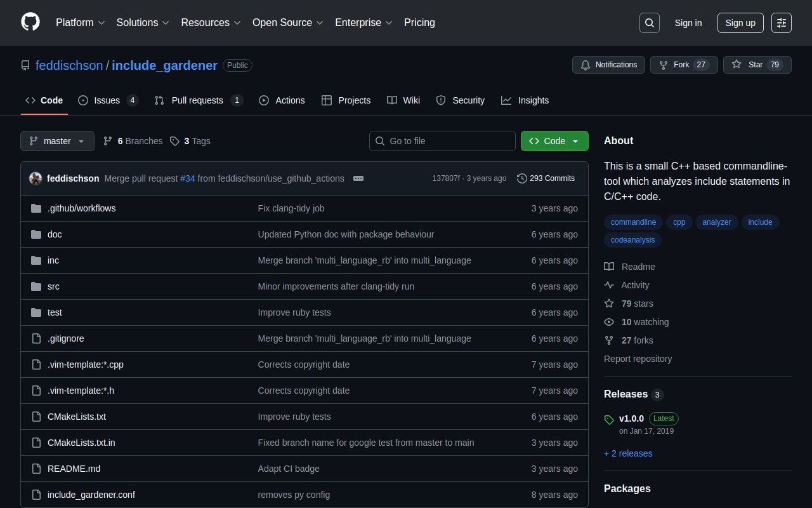Click the feddischson avatar thumbnail
Screen dimensions: 812x508
click(x=36, y=178)
